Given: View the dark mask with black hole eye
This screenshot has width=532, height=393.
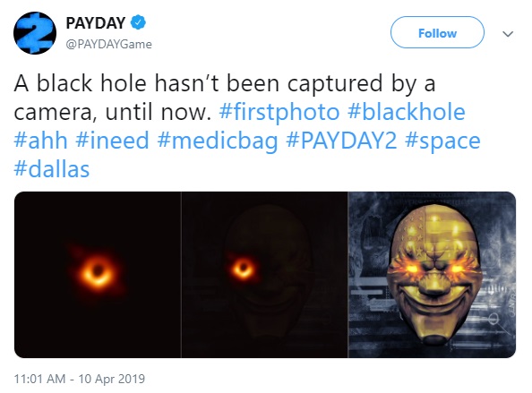Looking at the screenshot, I should (x=264, y=275).
